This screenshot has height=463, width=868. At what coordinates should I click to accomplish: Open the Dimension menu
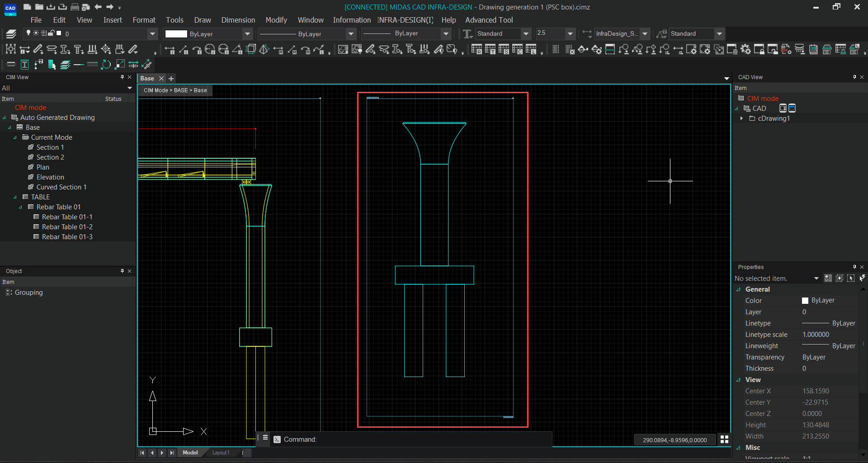[x=238, y=20]
